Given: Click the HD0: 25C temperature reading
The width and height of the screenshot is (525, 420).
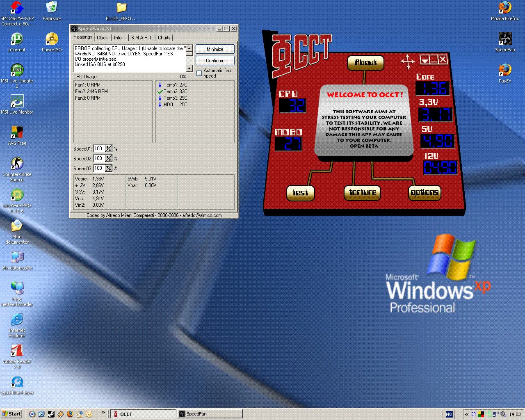Looking at the screenshot, I should (x=172, y=105).
